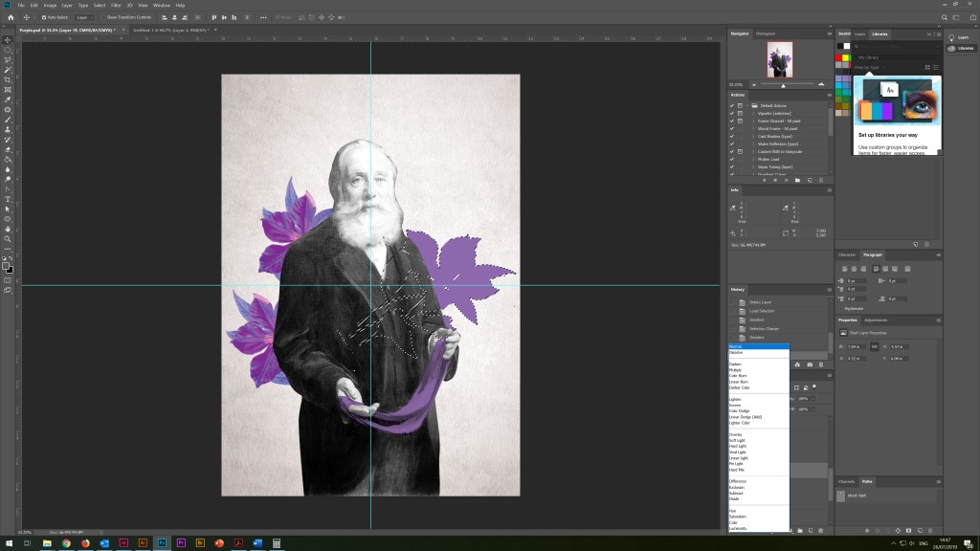Choose Multiply from blend mode list

[736, 369]
